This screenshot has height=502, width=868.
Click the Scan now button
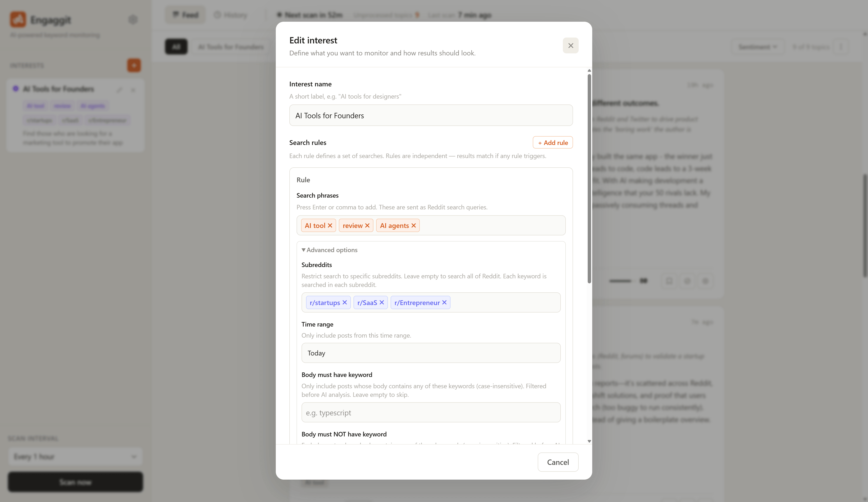point(75,482)
